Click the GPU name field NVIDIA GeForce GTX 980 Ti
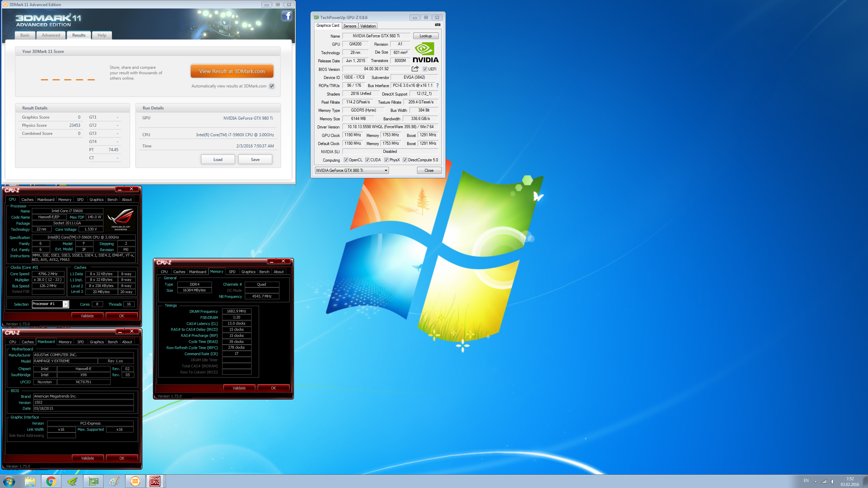 376,36
